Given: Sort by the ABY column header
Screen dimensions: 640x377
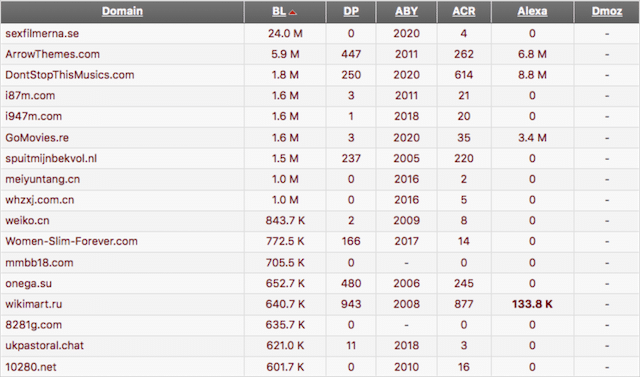Looking at the screenshot, I should tap(407, 11).
